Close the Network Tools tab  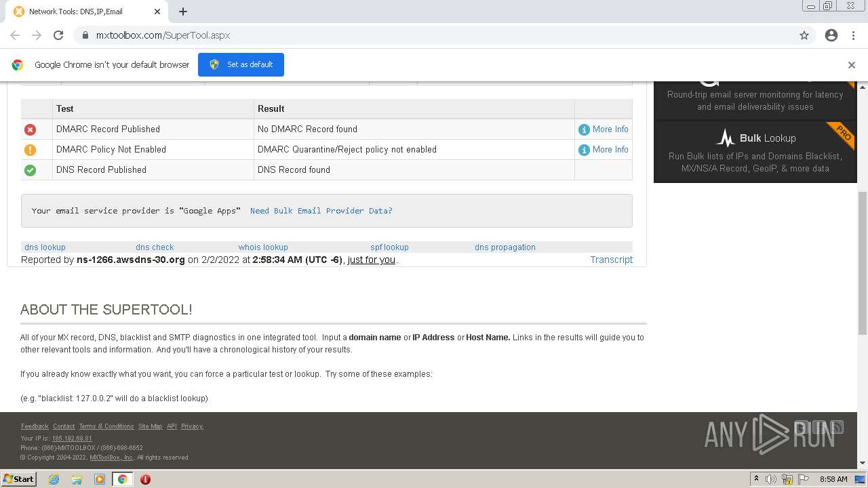coord(157,12)
